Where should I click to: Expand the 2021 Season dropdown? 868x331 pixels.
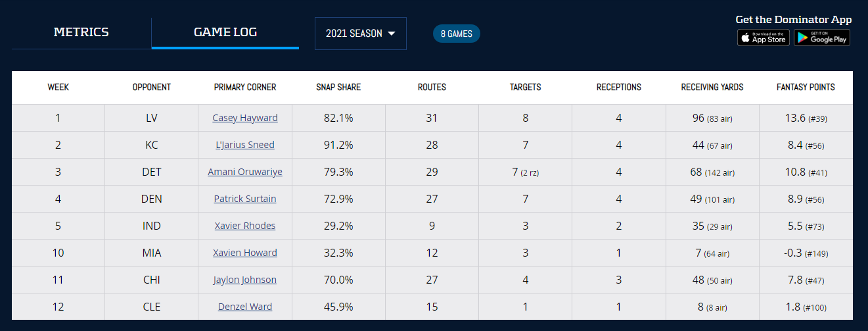point(361,34)
